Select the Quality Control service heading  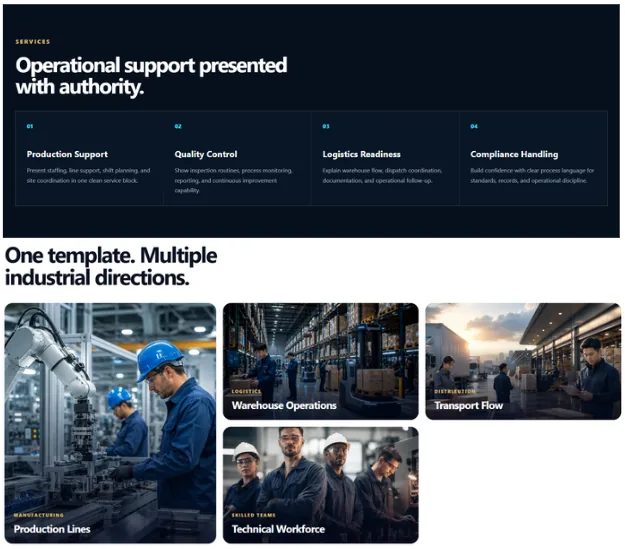pyautogui.click(x=206, y=154)
